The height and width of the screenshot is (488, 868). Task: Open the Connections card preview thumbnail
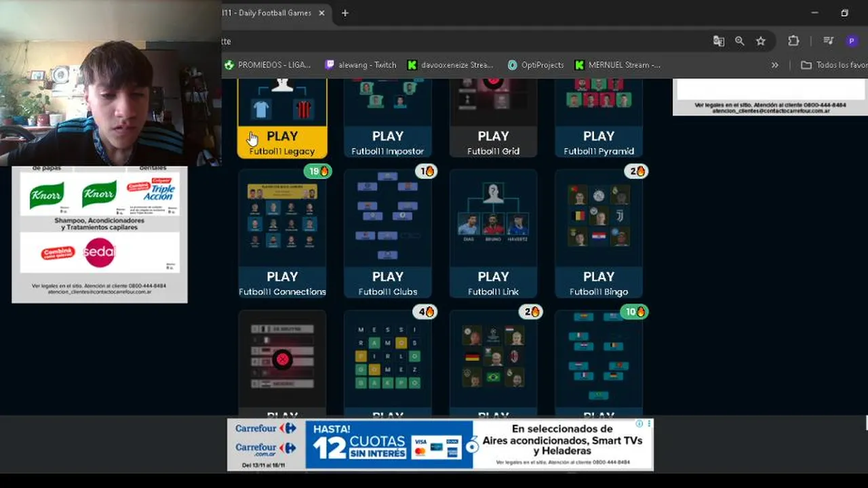pyautogui.click(x=282, y=217)
